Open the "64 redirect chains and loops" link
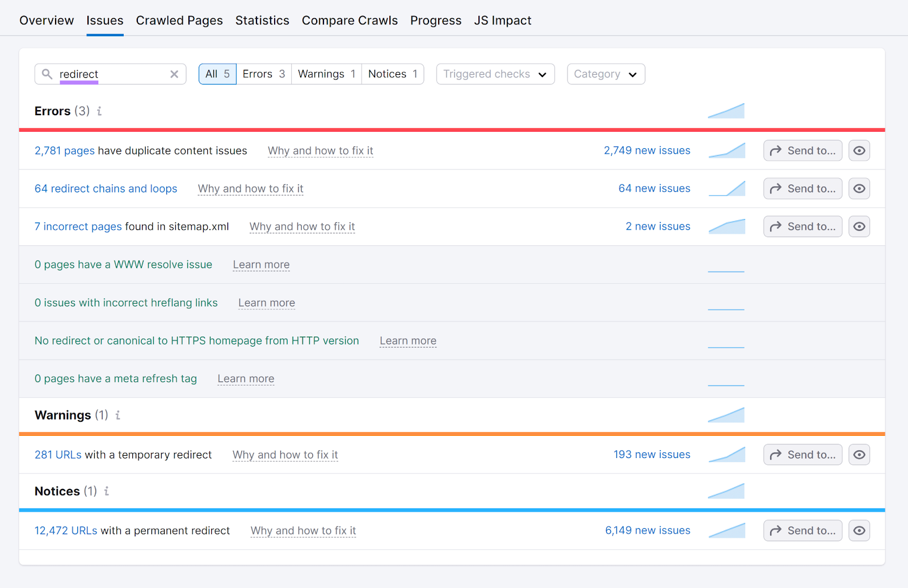 (x=106, y=188)
